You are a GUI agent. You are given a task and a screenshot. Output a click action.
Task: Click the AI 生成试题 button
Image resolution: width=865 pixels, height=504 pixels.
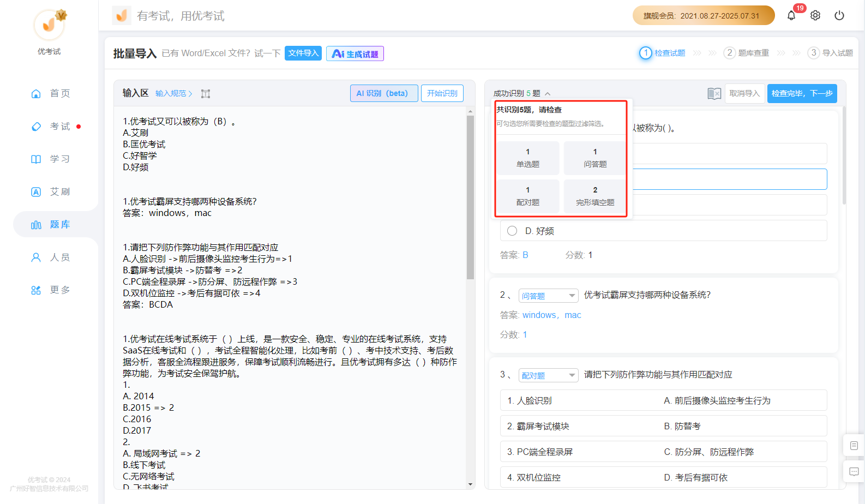tap(355, 53)
